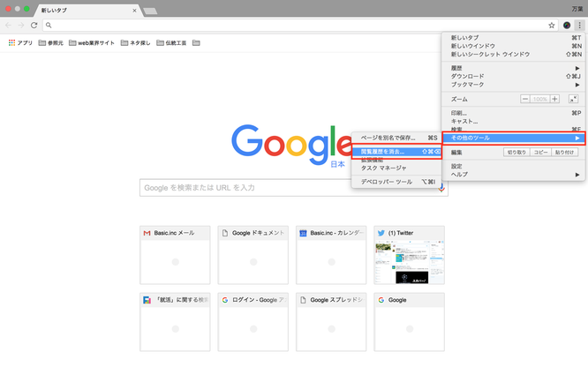Select 新しいタブ menu item
This screenshot has height=367, width=588.
click(513, 37)
